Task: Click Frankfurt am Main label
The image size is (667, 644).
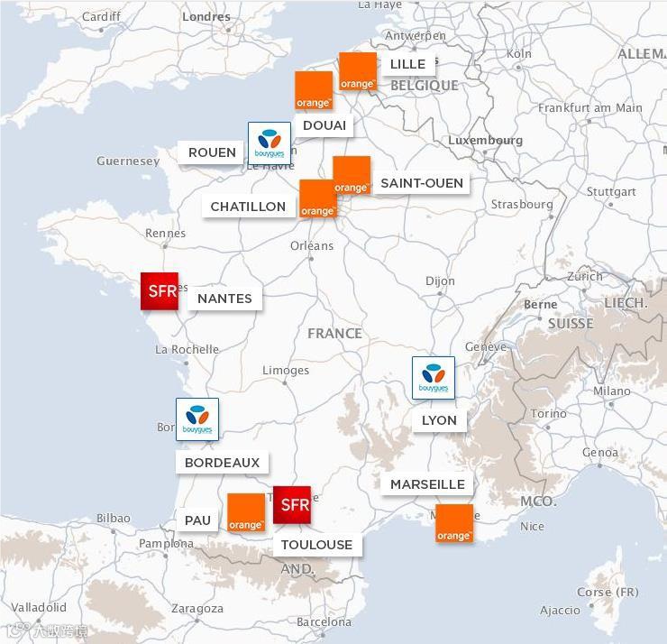Action: pos(590,107)
